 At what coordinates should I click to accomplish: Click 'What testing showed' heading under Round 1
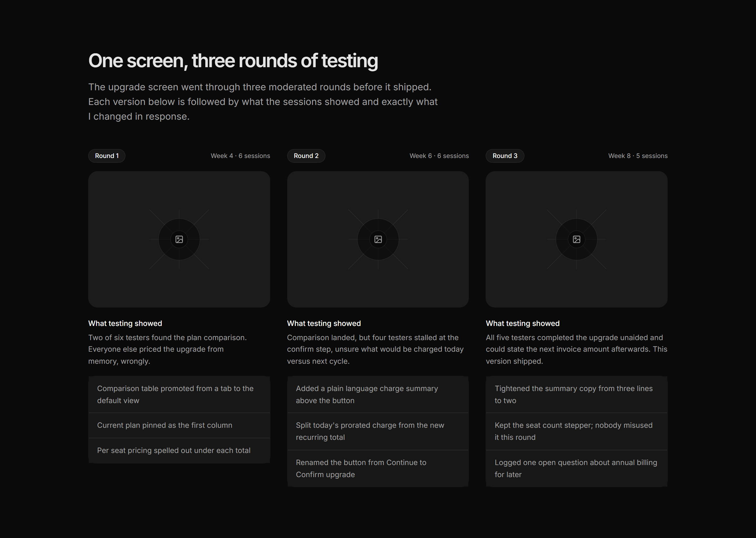125,323
